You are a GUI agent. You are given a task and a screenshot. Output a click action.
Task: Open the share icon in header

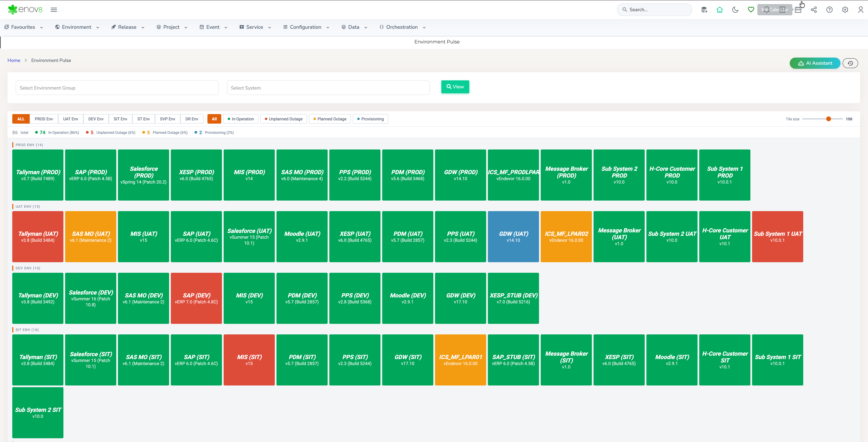pos(814,10)
